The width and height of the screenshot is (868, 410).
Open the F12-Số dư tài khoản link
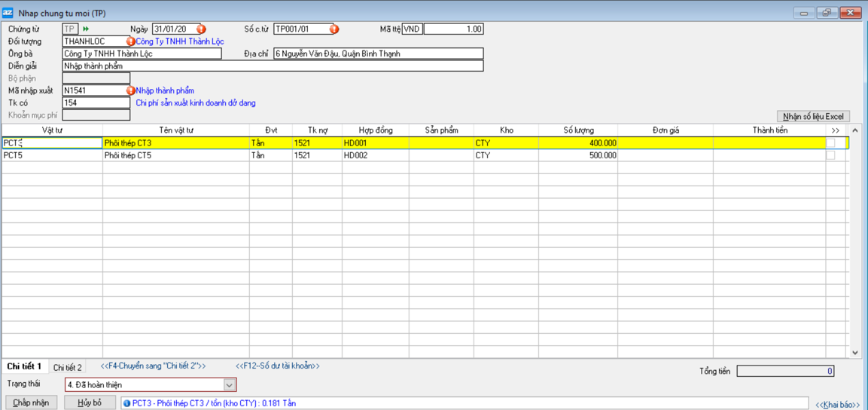click(x=277, y=366)
